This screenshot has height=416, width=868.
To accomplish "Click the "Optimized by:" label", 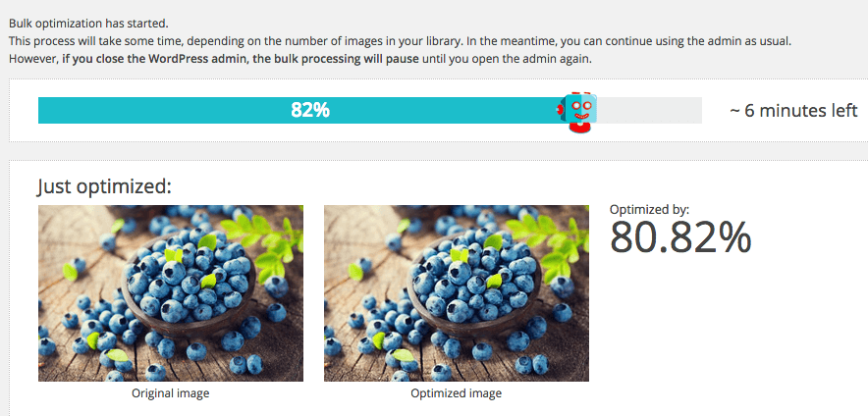I will (649, 209).
